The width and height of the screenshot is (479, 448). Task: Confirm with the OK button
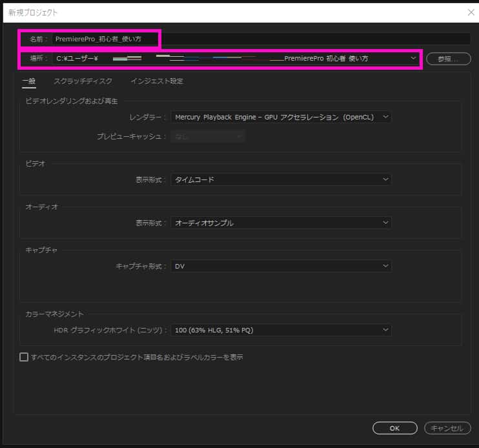click(394, 428)
